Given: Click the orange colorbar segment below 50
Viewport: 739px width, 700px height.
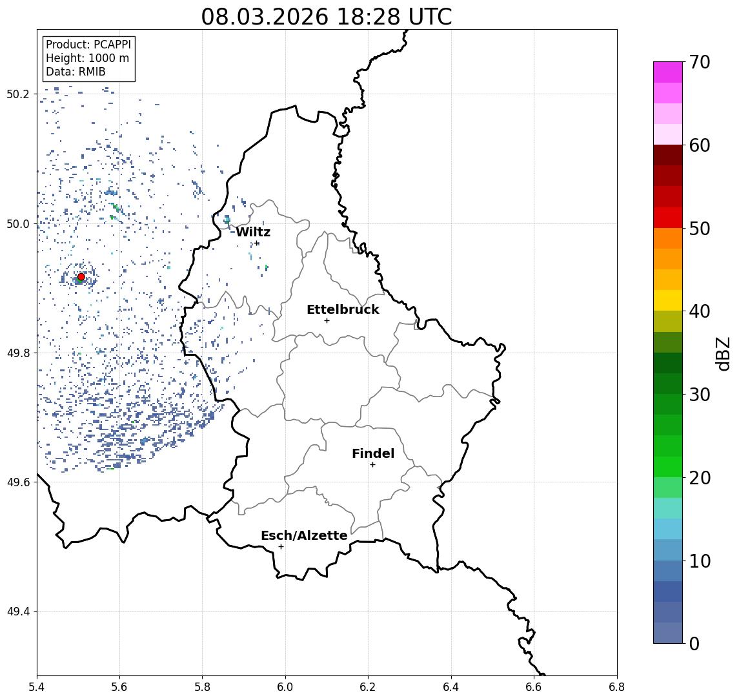Looking at the screenshot, I should click(x=668, y=238).
